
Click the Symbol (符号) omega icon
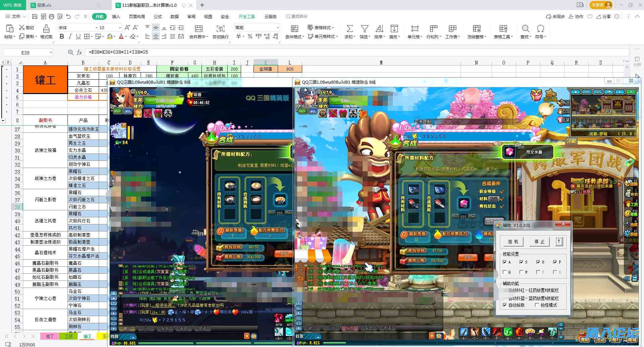click(540, 29)
